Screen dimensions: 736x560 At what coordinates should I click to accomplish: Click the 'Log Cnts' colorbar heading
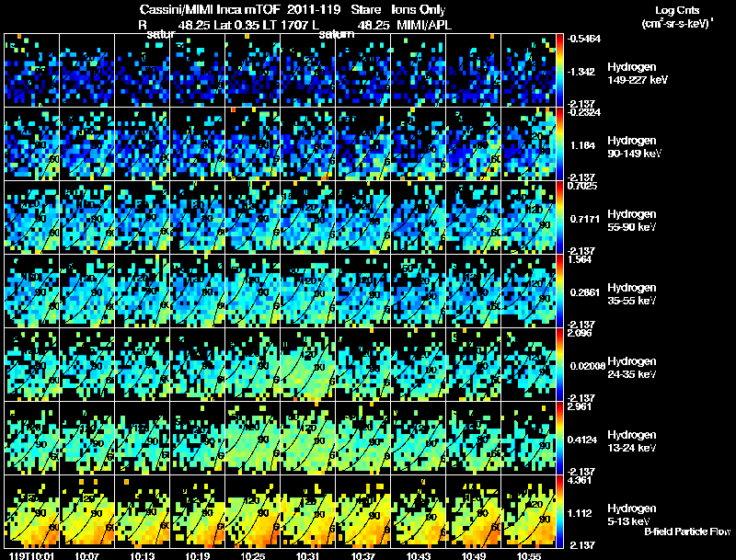click(x=677, y=11)
